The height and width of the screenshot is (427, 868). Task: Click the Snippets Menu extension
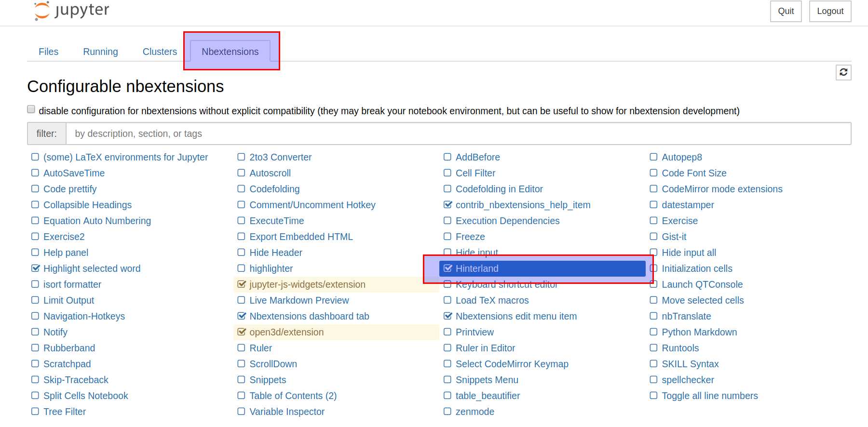[487, 380]
